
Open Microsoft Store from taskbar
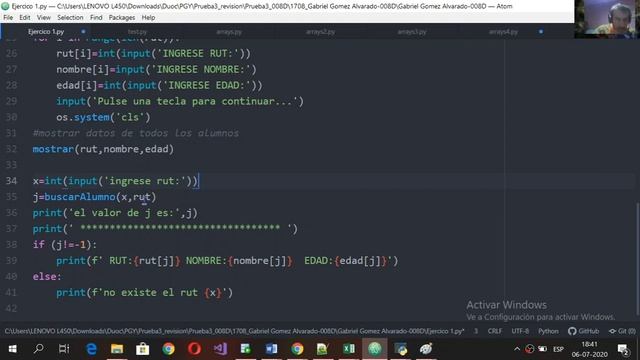142,349
